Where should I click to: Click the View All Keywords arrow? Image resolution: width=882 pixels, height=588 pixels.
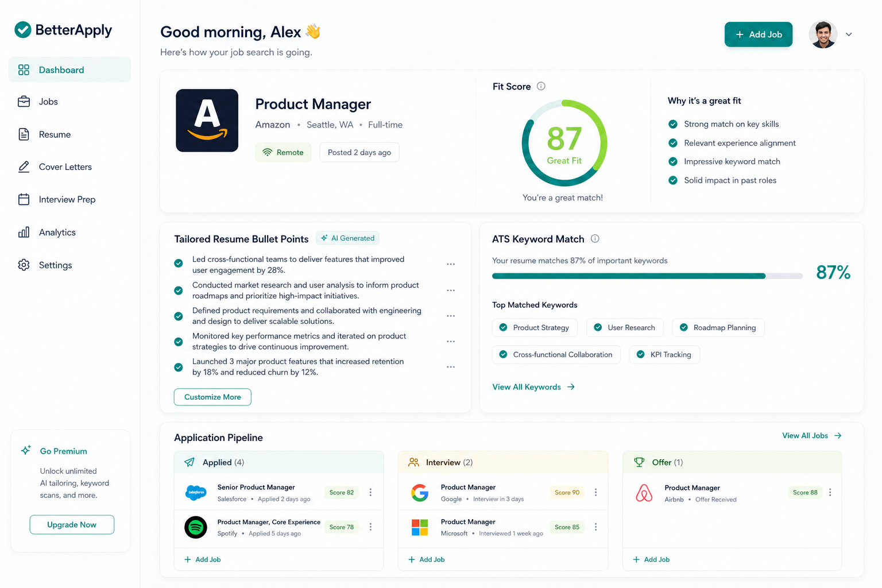click(x=571, y=387)
